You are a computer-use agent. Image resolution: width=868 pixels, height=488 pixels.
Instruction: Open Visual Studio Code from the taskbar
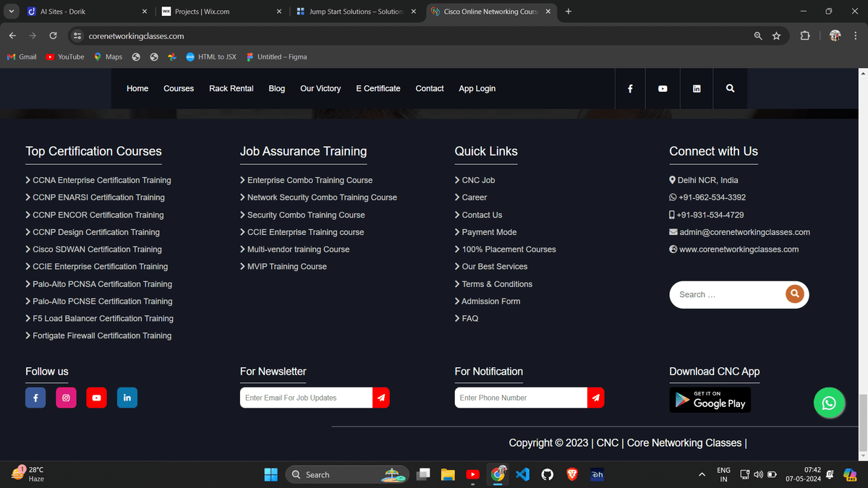pos(523,474)
